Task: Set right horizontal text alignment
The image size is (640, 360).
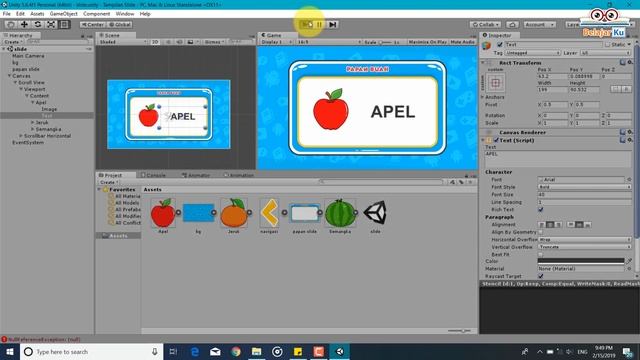Action: click(559, 225)
